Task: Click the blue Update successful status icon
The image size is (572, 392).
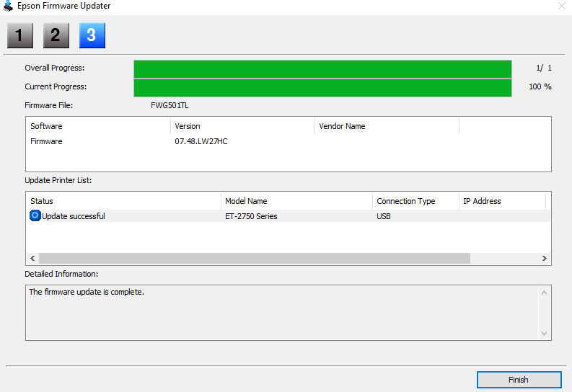Action: pyautogui.click(x=35, y=215)
